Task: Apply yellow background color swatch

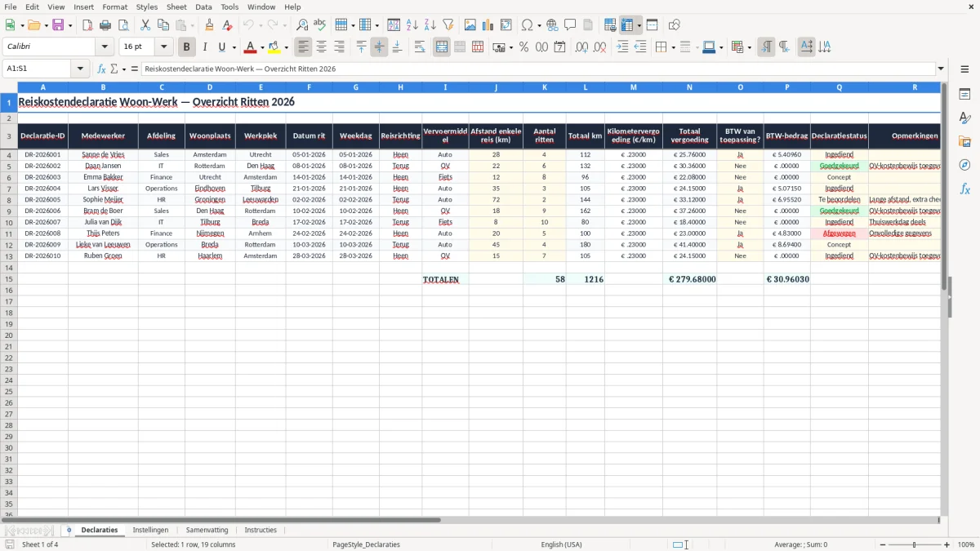Action: [274, 47]
